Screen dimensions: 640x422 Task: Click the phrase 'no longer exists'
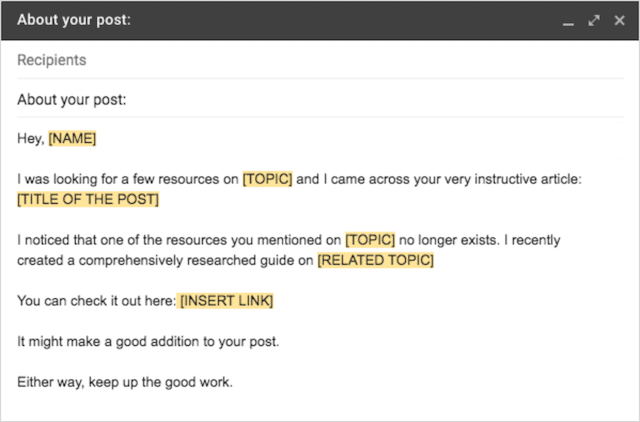pos(449,240)
